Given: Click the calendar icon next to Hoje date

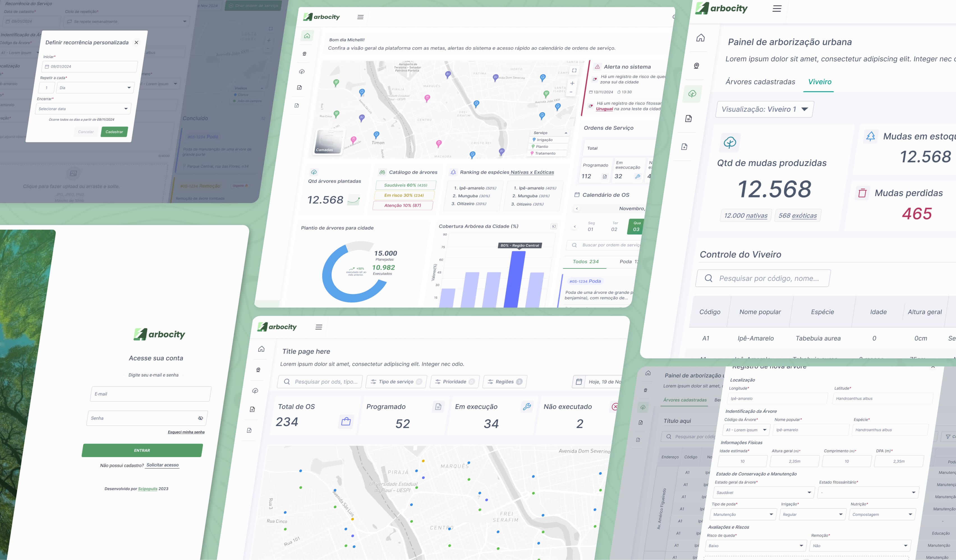Looking at the screenshot, I should (x=579, y=382).
